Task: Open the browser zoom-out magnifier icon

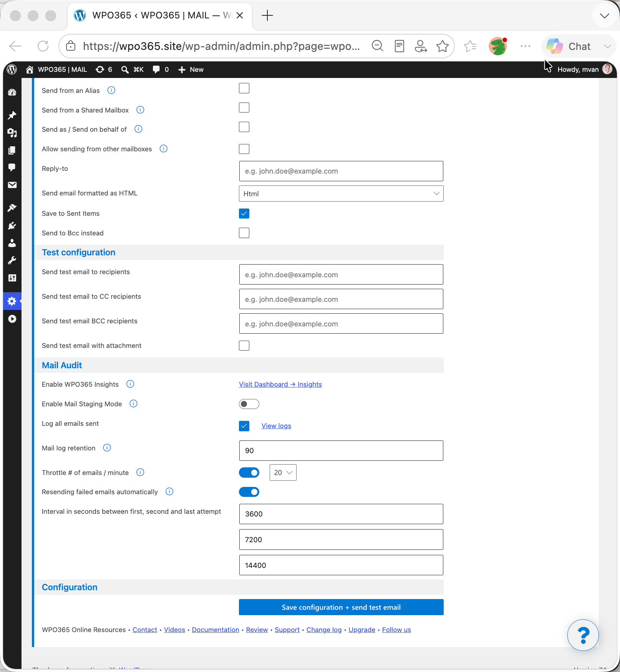Action: pos(378,46)
